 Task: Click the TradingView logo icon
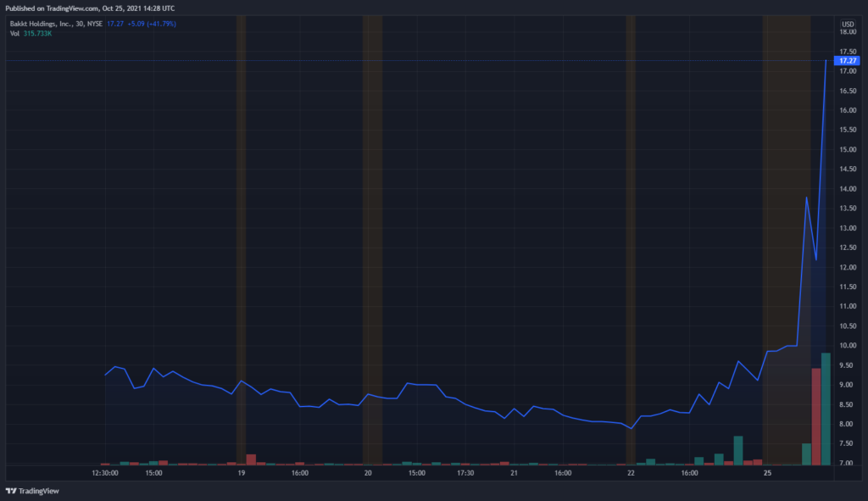point(10,491)
